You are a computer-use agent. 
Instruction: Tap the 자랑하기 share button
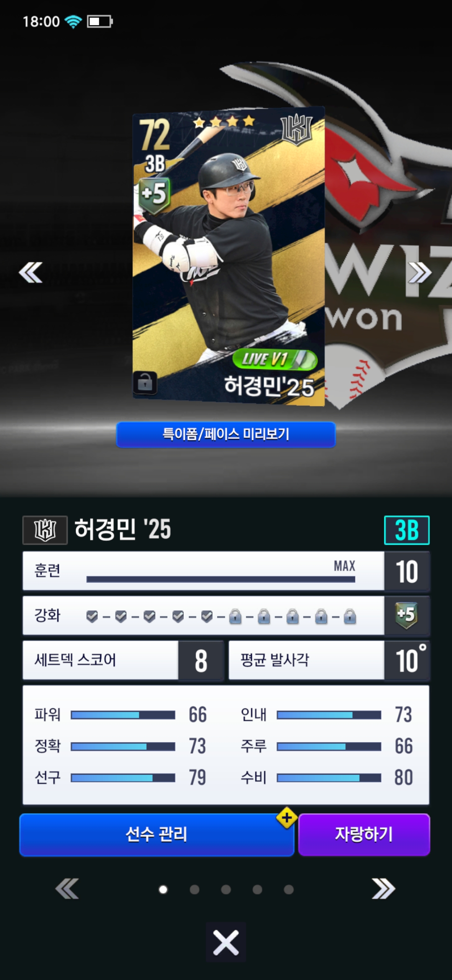pyautogui.click(x=364, y=834)
